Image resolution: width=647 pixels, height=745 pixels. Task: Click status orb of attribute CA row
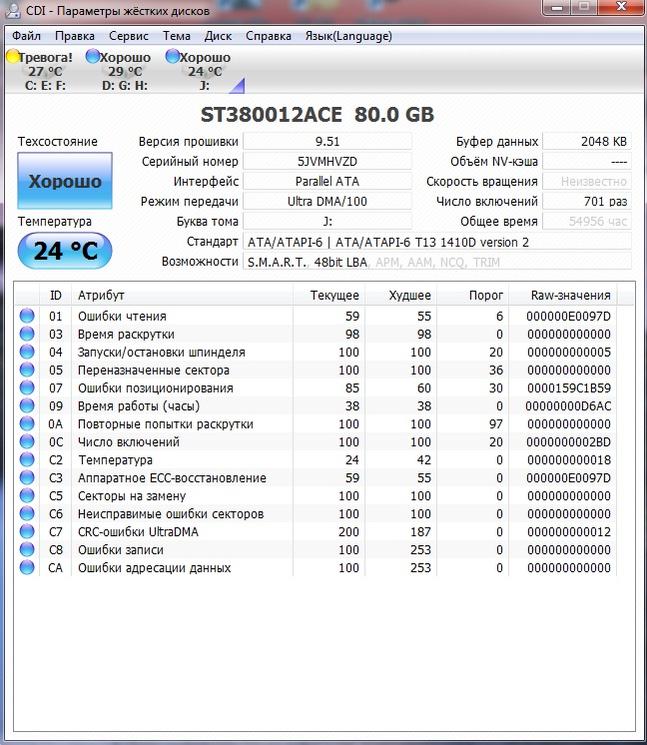click(27, 567)
